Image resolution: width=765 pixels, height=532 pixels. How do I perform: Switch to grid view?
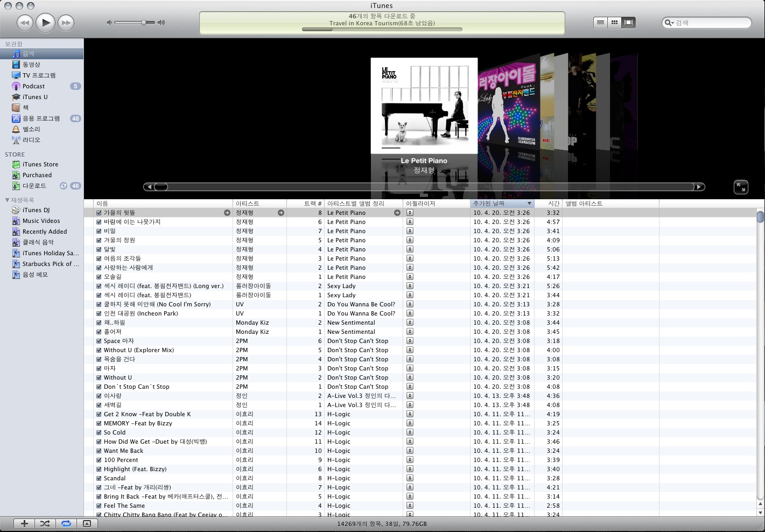tap(614, 23)
